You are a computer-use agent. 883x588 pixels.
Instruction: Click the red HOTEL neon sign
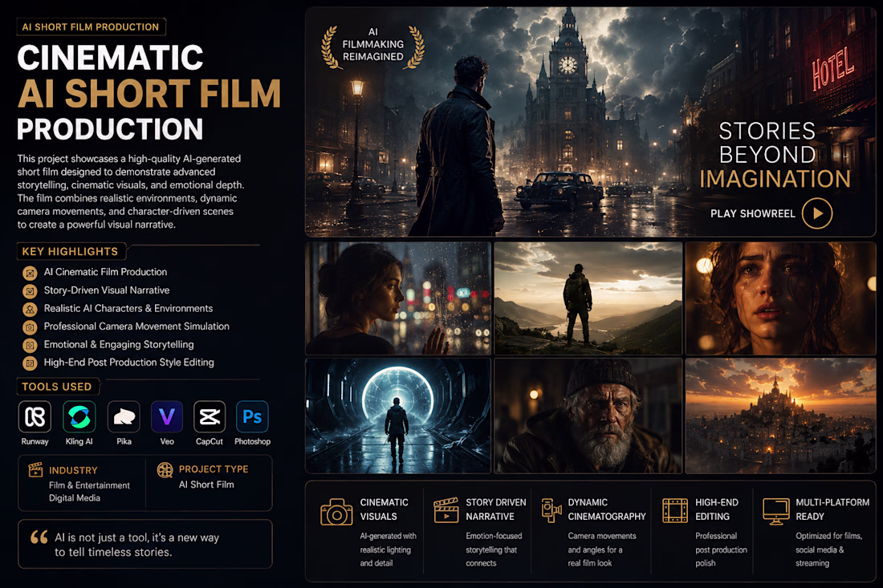click(833, 69)
